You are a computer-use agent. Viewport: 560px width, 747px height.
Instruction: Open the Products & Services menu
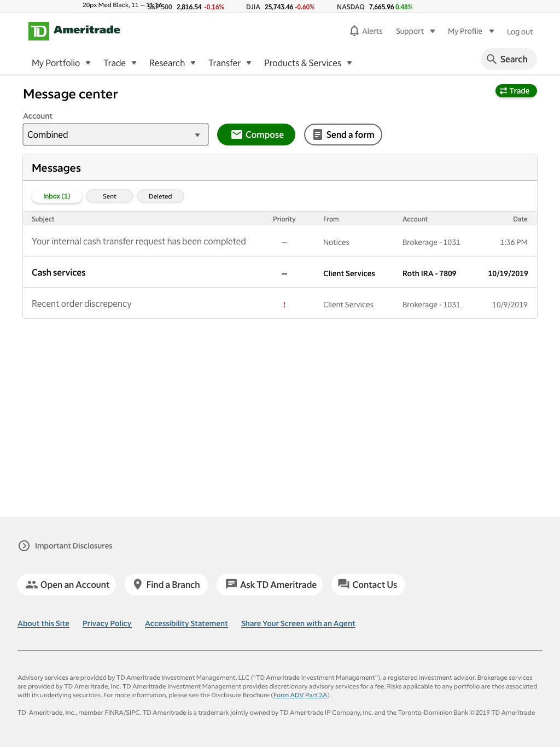pyautogui.click(x=302, y=63)
